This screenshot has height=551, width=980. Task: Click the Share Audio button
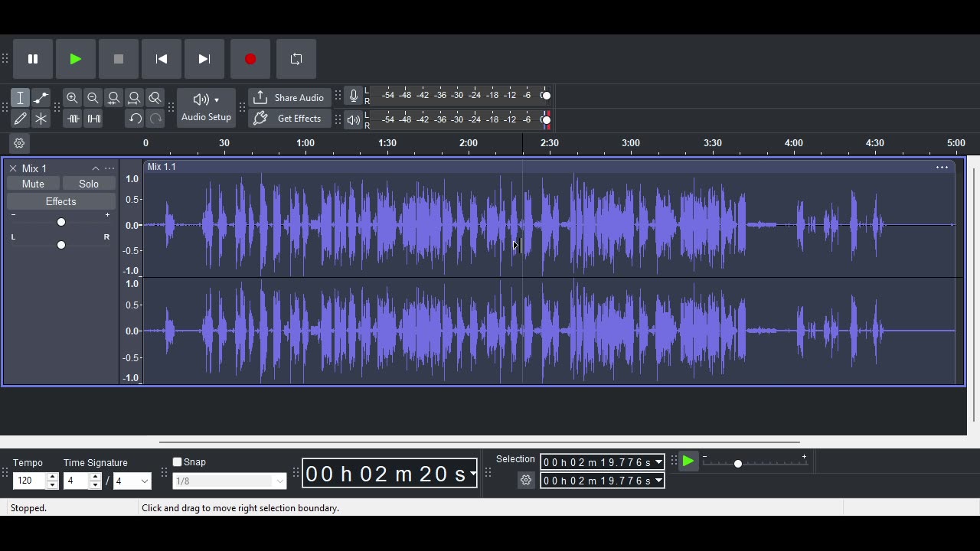289,98
